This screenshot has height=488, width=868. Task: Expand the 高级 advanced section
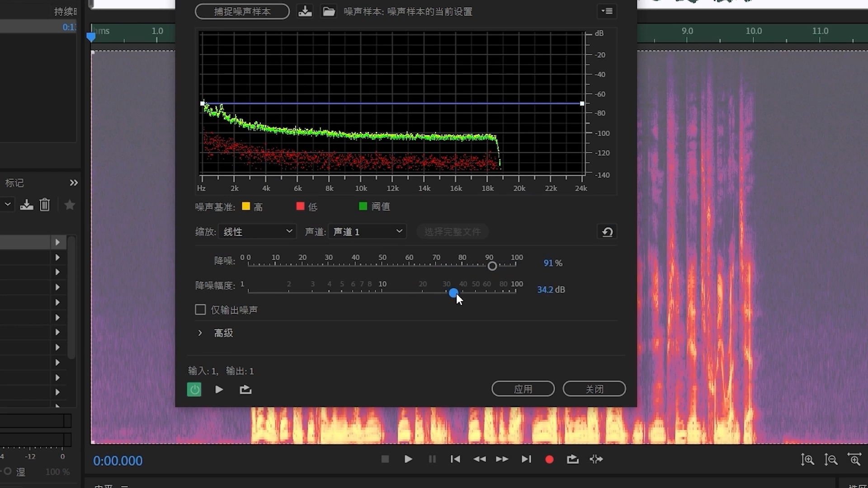[x=200, y=333]
